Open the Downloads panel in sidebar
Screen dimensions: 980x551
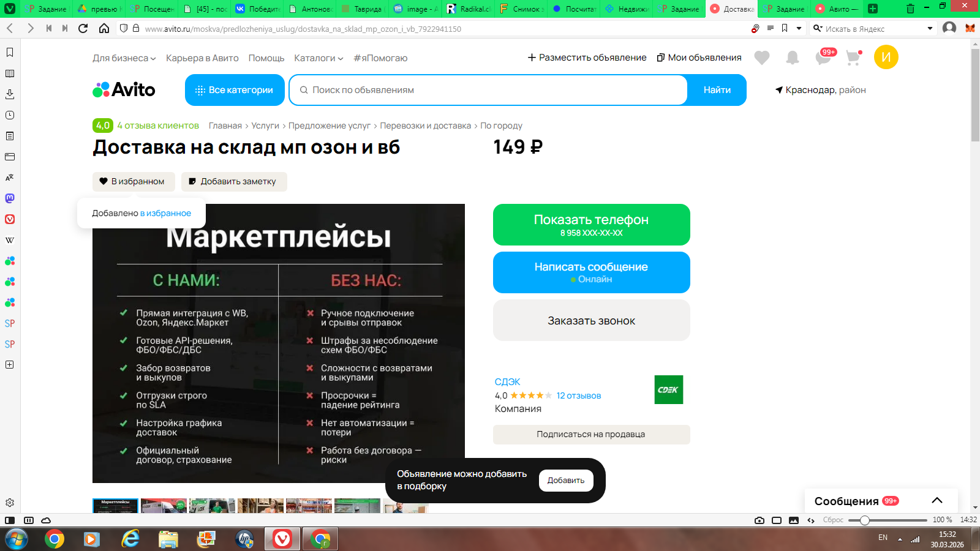click(10, 94)
